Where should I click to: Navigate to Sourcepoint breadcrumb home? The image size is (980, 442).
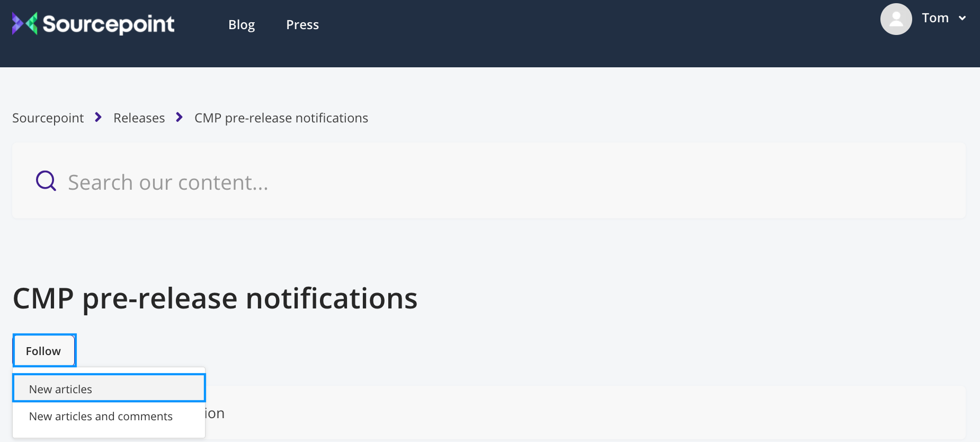point(48,118)
